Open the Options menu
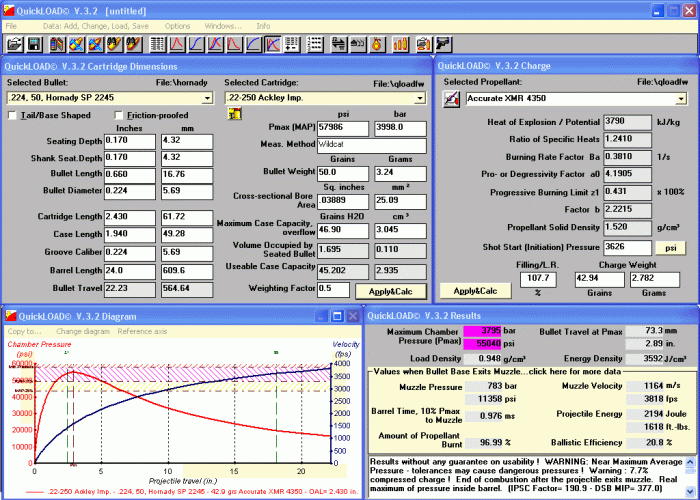700x500 pixels. 177,26
